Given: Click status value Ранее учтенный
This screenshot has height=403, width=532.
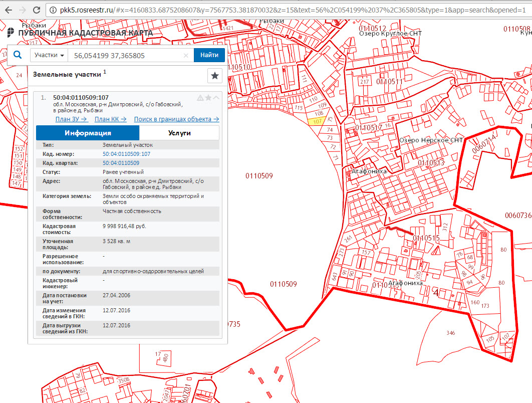Looking at the screenshot, I should tap(123, 172).
